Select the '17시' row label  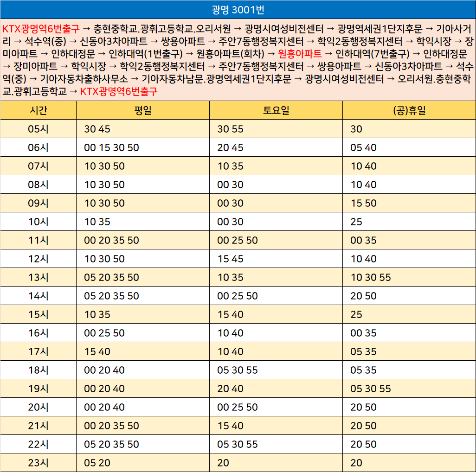click(38, 351)
